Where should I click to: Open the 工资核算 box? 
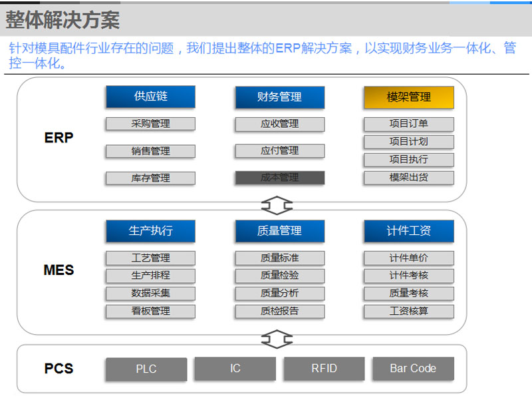click(x=408, y=311)
